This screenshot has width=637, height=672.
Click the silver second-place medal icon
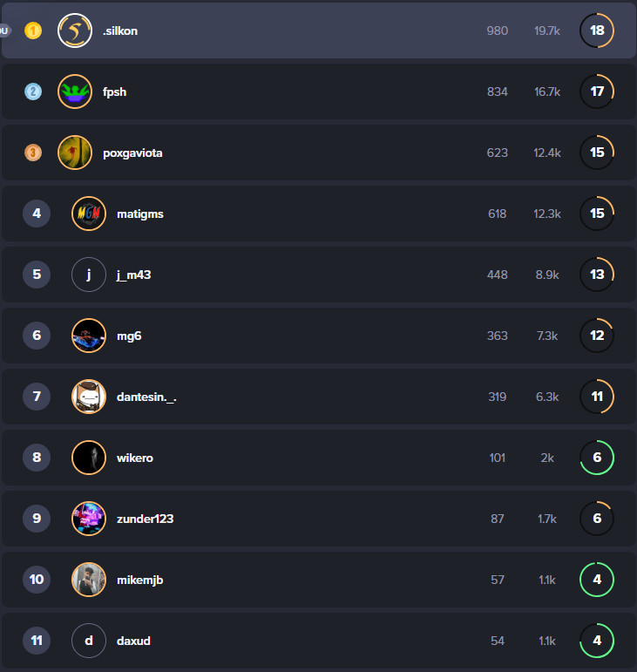[x=33, y=92]
